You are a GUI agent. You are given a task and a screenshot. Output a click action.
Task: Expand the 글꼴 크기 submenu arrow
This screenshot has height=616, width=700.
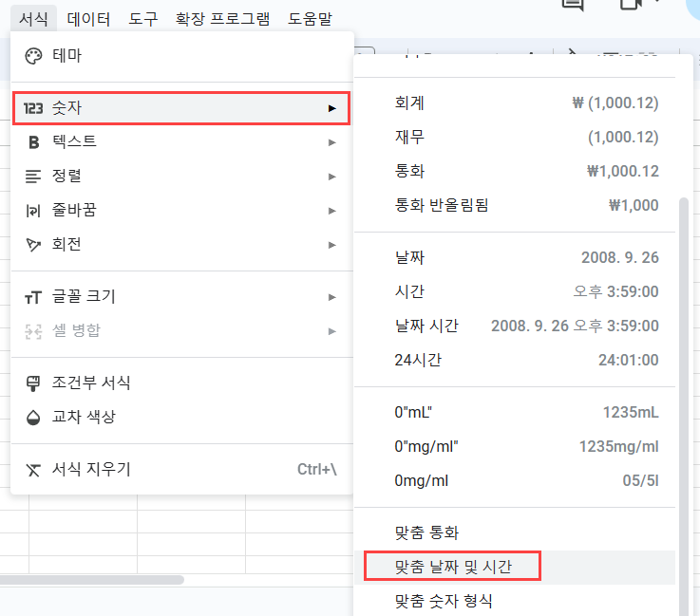(x=331, y=297)
